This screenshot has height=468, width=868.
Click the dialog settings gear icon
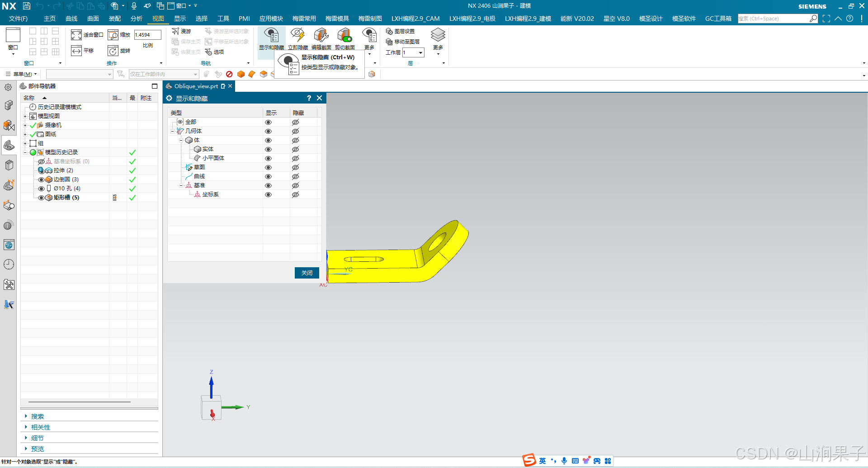(x=169, y=98)
